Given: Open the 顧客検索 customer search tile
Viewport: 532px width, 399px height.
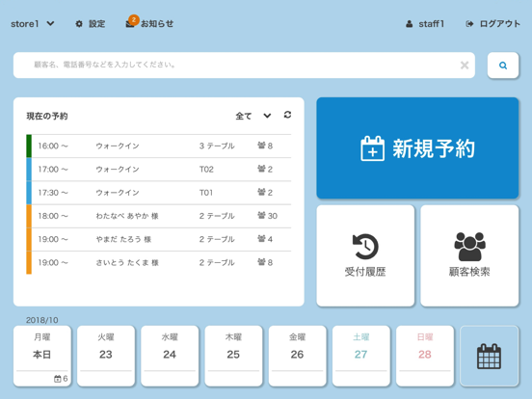Looking at the screenshot, I should [469, 255].
